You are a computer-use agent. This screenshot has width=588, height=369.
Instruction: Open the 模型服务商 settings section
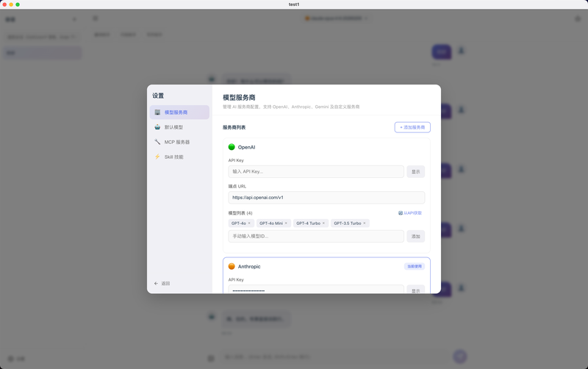[x=179, y=112]
